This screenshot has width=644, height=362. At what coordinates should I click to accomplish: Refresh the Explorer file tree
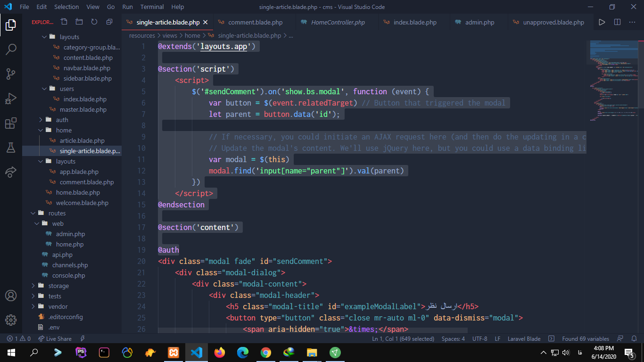[x=94, y=22]
